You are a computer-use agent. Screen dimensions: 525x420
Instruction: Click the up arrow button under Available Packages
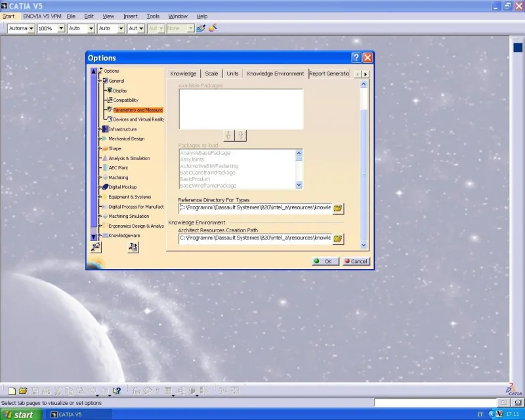[x=240, y=136]
